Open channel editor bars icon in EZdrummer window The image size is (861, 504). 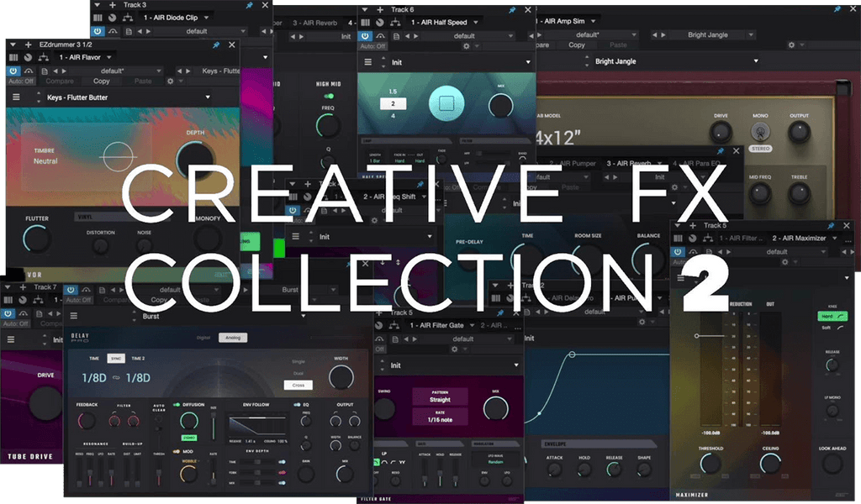[13, 57]
